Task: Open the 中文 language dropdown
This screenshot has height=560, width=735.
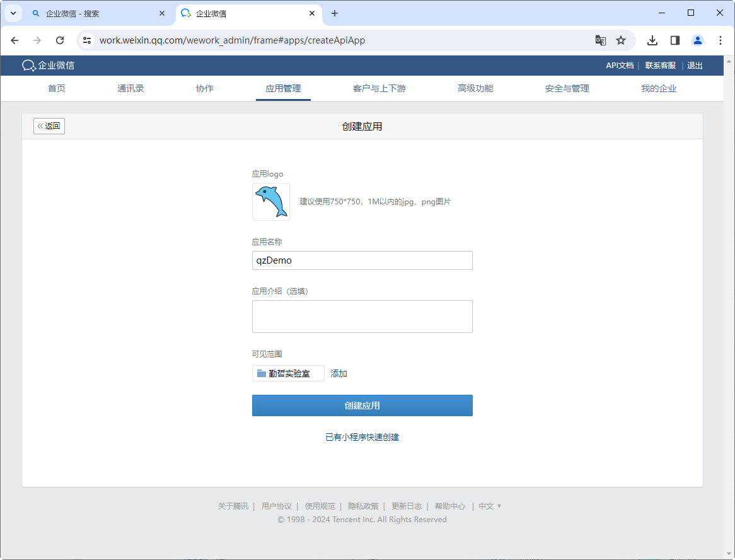Action: (489, 506)
